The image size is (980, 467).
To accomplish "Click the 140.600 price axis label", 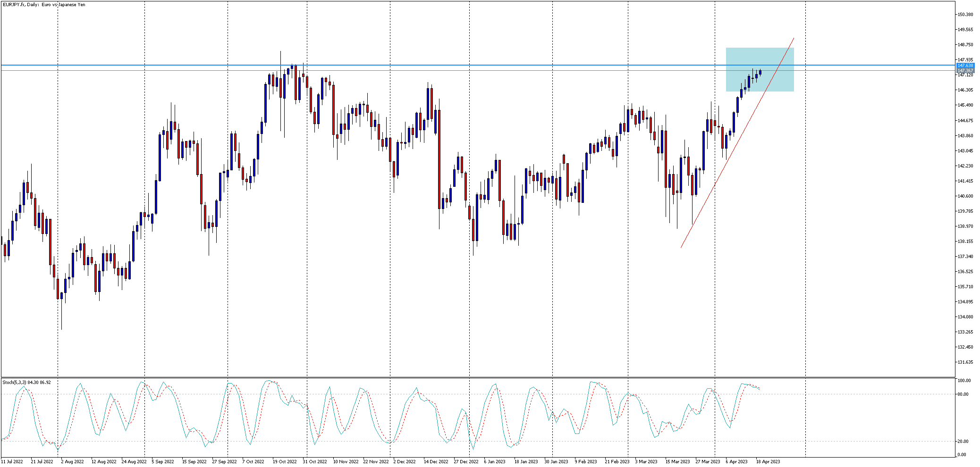I will [965, 196].
